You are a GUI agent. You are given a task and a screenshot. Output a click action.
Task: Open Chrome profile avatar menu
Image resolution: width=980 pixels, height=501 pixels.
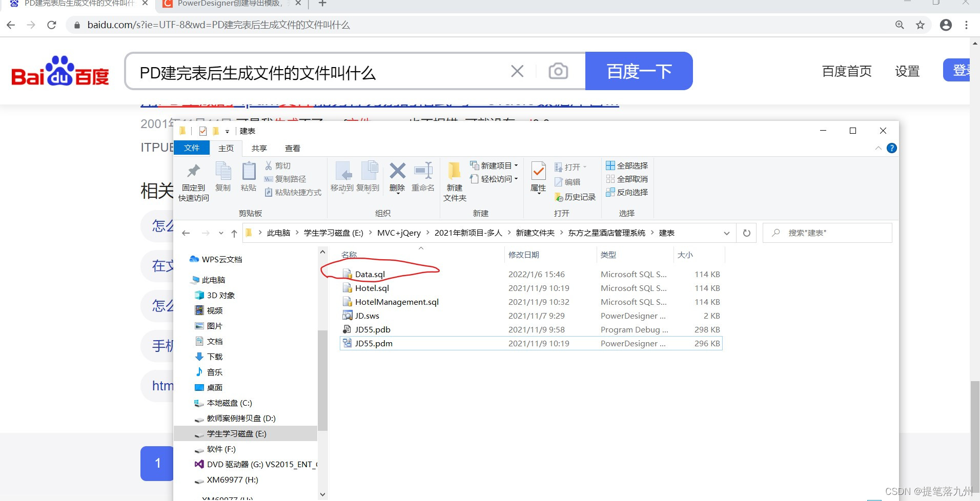[x=946, y=25]
